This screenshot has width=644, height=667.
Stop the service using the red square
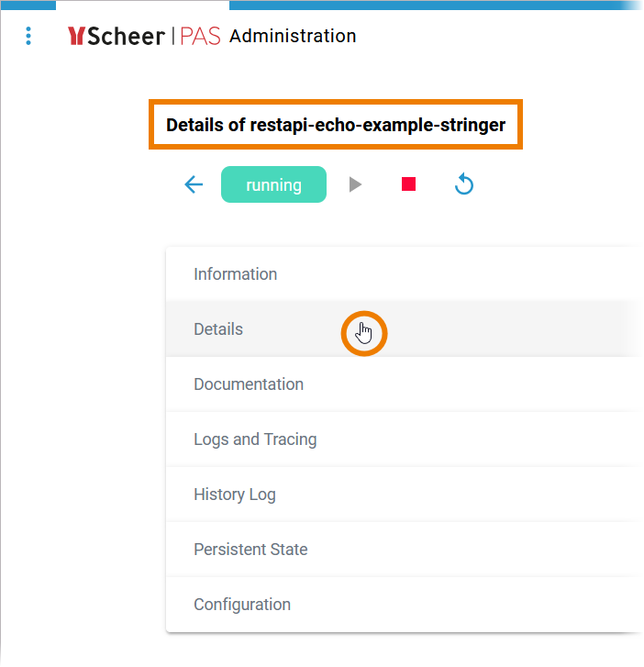point(409,184)
